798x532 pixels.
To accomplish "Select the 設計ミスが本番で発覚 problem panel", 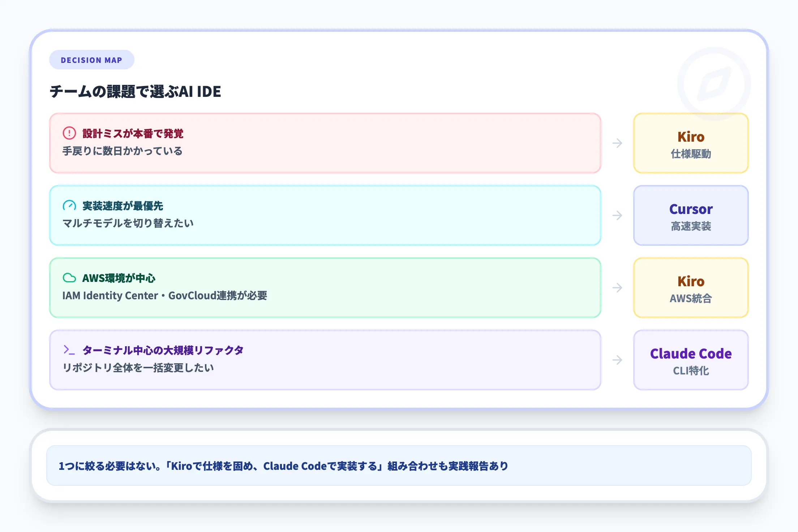I will 325,143.
